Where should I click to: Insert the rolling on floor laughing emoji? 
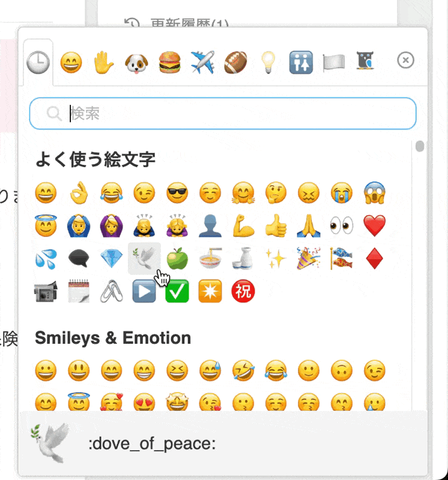pyautogui.click(x=243, y=370)
